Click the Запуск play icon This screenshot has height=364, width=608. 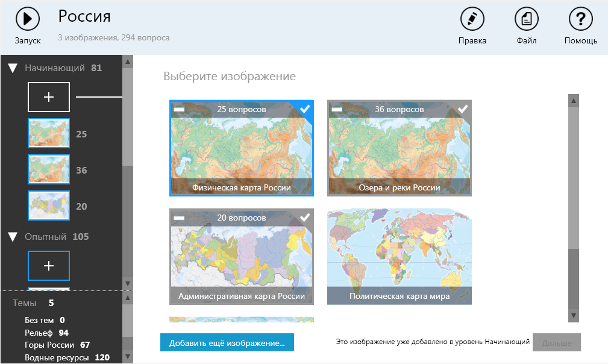click(28, 19)
